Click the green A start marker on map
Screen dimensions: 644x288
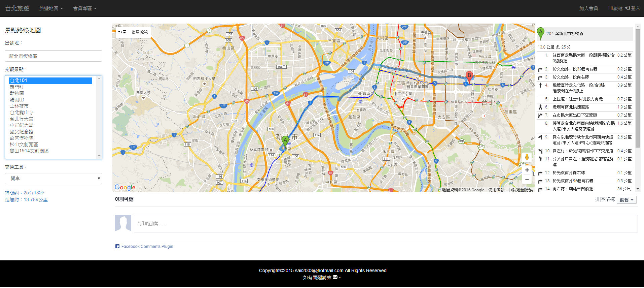point(285,141)
